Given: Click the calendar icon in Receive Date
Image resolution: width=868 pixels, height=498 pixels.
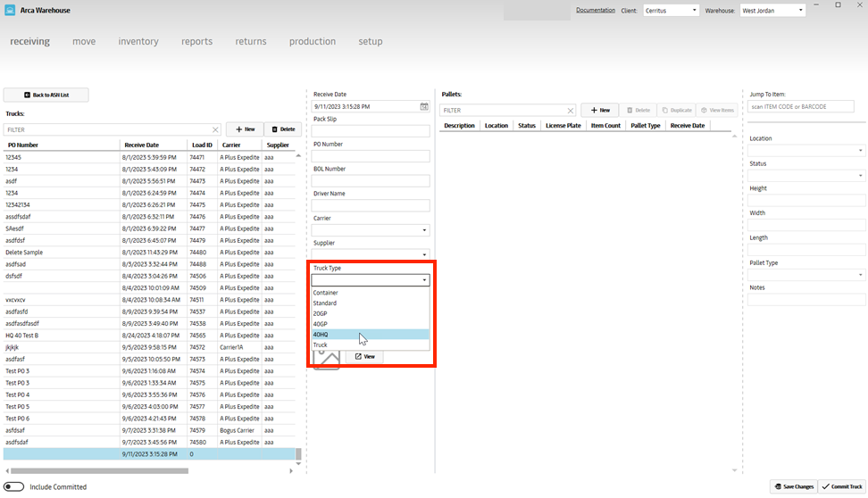Looking at the screenshot, I should (424, 106).
